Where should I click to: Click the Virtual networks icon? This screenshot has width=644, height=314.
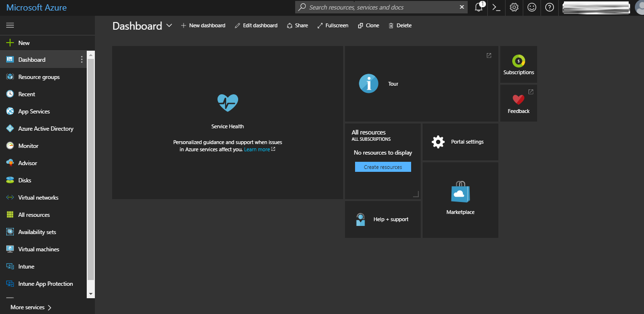[10, 198]
